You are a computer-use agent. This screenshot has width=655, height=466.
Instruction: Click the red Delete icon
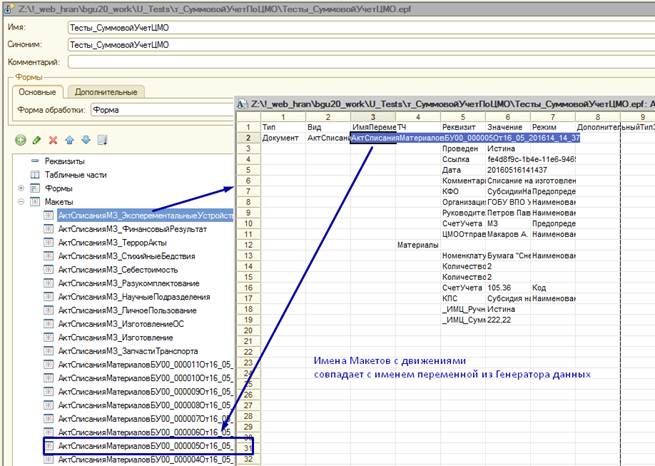(x=53, y=140)
